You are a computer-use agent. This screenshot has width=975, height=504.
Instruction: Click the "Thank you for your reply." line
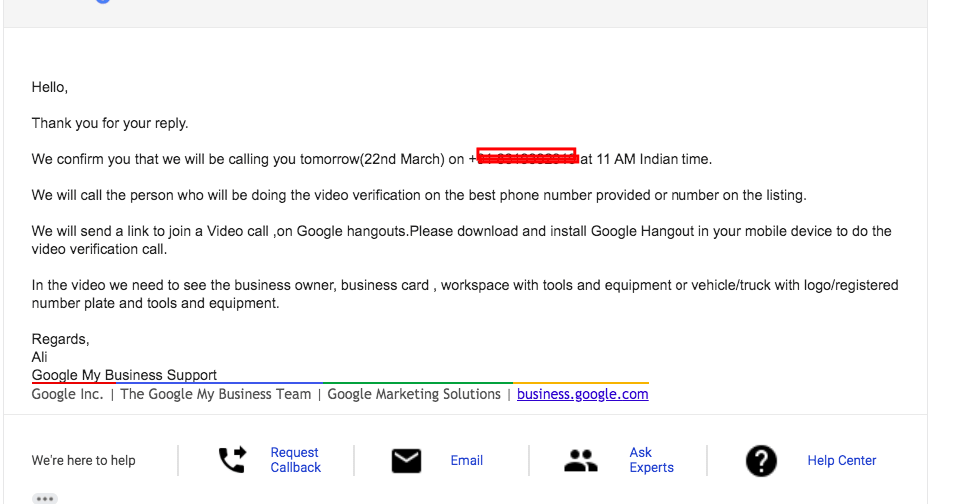click(110, 123)
